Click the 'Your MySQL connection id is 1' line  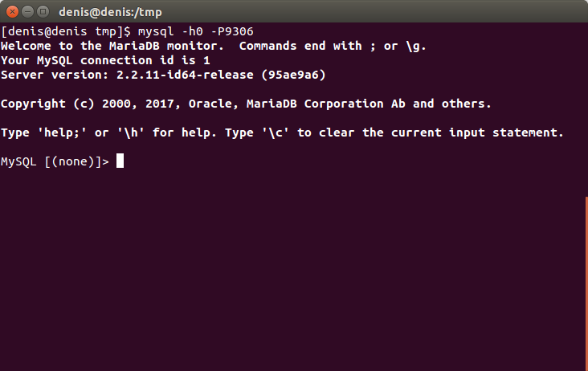coord(105,60)
